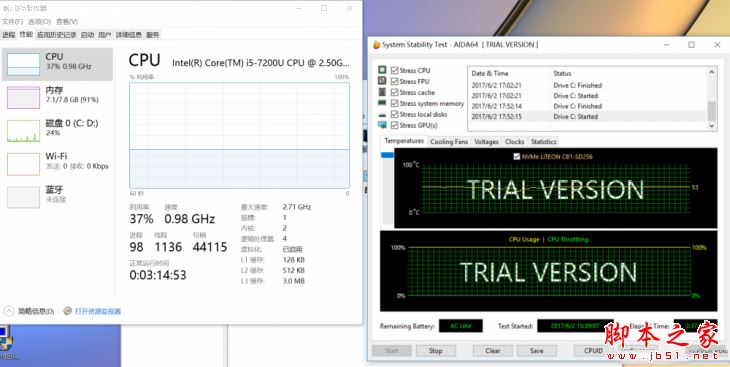Switch to the Cooling Fans tab

click(449, 142)
